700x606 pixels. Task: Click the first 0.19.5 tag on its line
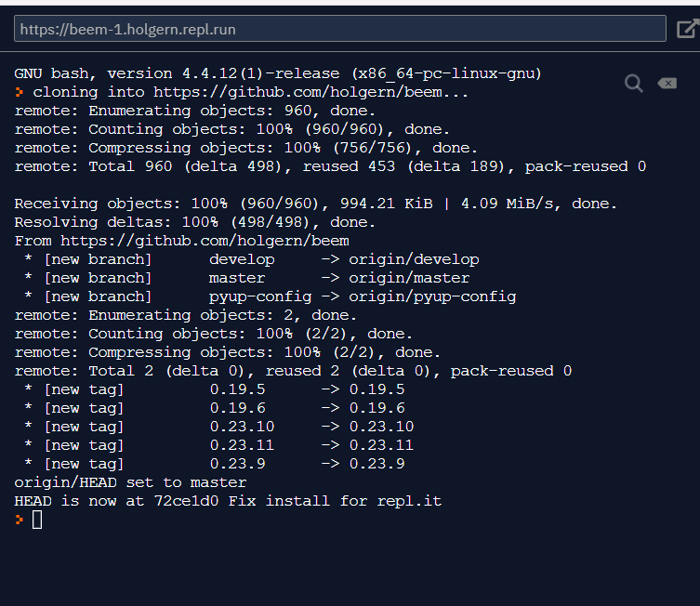click(x=237, y=389)
